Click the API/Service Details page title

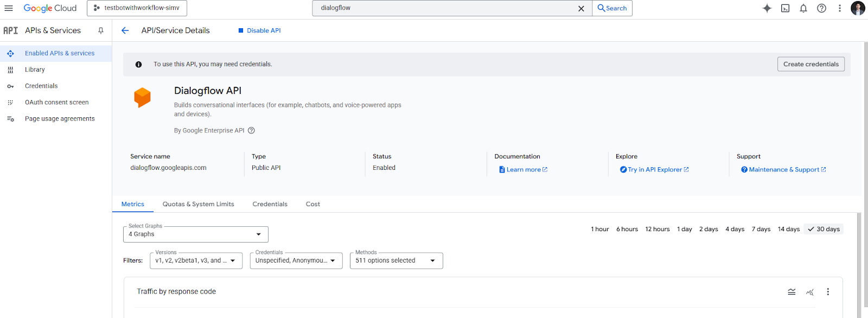pyautogui.click(x=175, y=30)
